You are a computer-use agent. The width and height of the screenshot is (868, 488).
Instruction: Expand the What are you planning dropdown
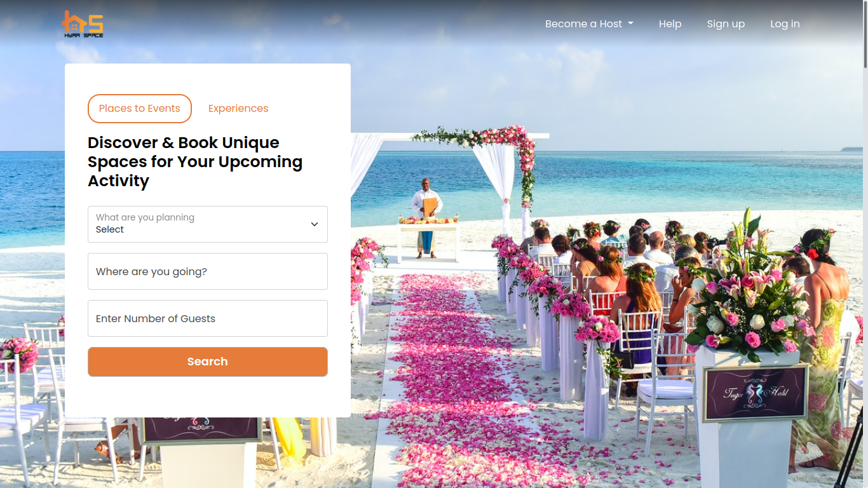click(x=208, y=224)
